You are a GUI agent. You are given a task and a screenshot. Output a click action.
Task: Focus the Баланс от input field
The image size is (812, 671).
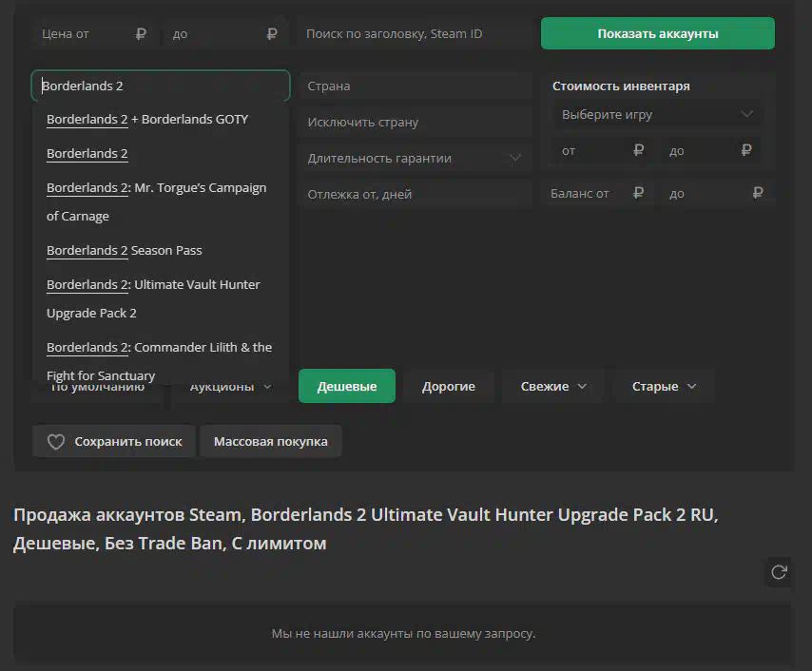pyautogui.click(x=597, y=194)
